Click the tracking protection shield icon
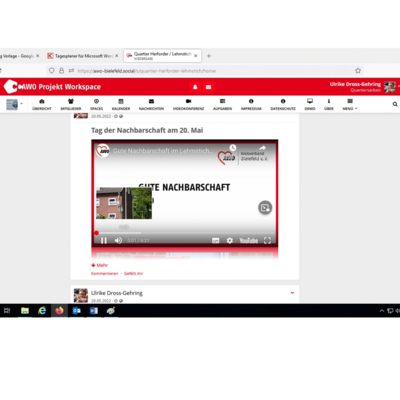Screen dimensions: 400x400 (x=51, y=70)
